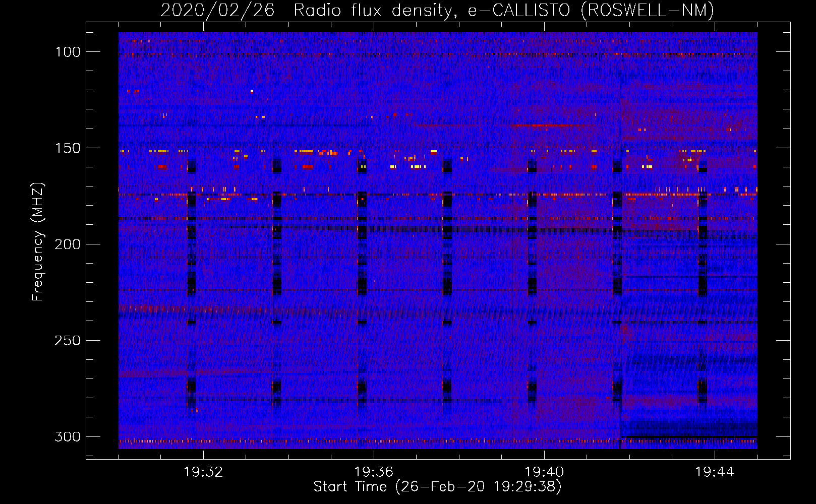The image size is (816, 504).
Task: Click the 'Frequency (MHZ)' axis label
Action: [38, 242]
